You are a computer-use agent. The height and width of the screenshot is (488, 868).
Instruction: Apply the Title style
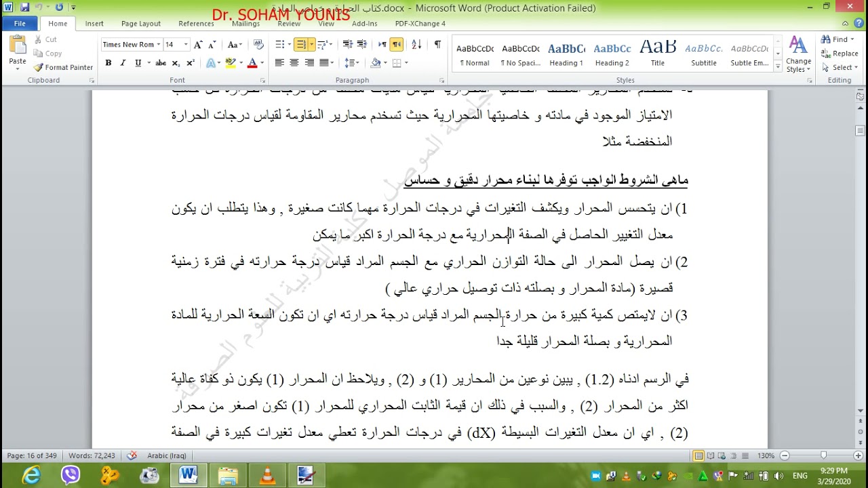click(658, 54)
